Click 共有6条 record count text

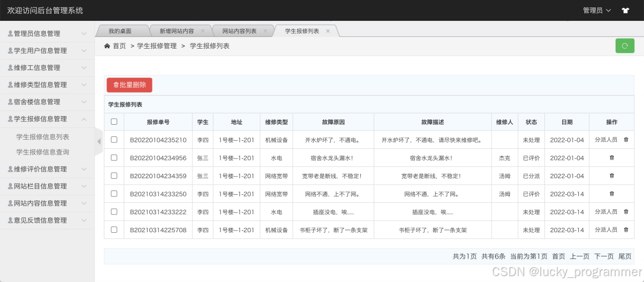493,256
